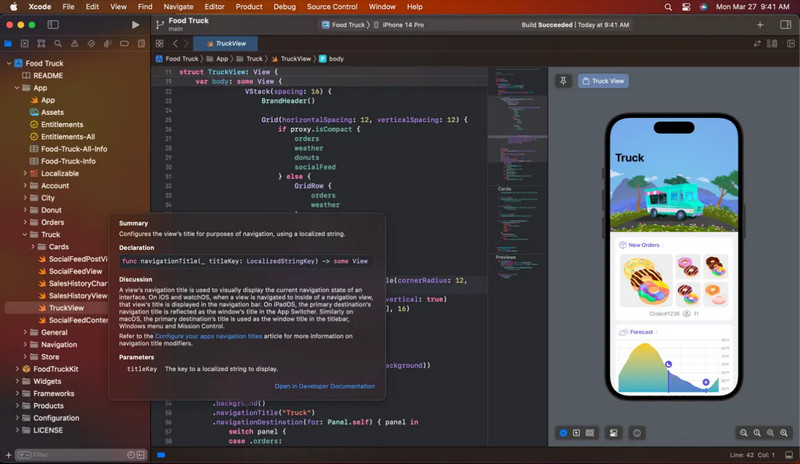Open the Breakpoint navigator icon

click(x=124, y=44)
